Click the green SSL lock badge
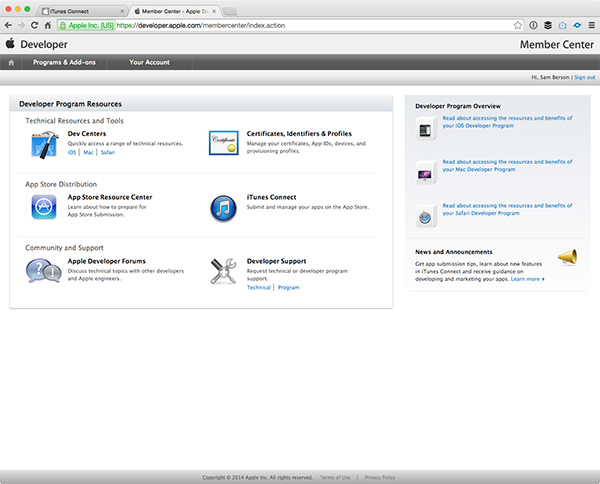The image size is (600, 484). tap(86, 25)
